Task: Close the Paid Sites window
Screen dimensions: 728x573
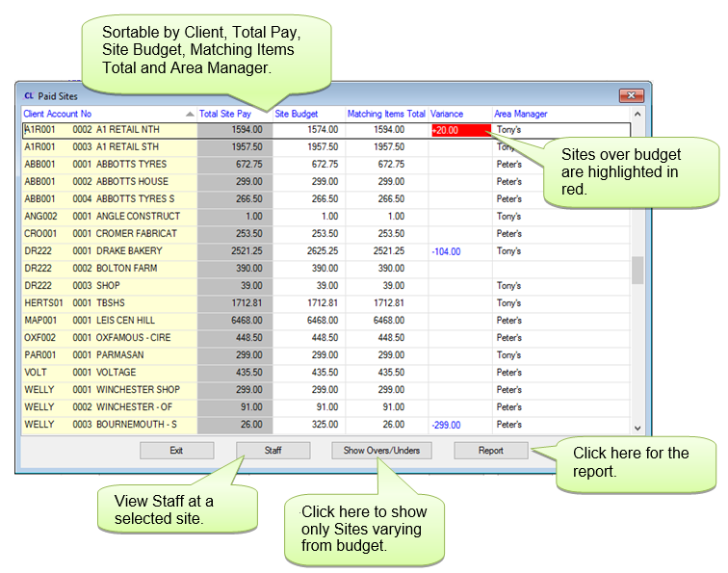Action: coord(630,95)
